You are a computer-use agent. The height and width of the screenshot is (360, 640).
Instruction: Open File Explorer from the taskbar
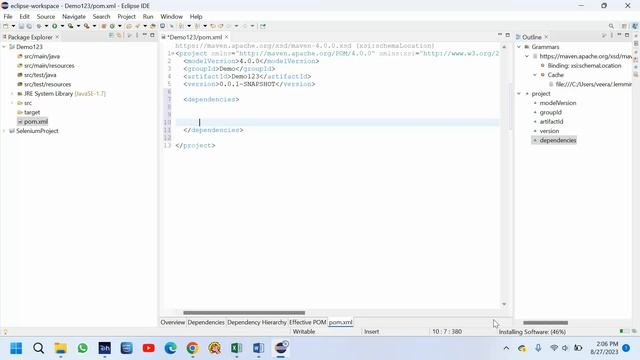[x=60, y=348]
